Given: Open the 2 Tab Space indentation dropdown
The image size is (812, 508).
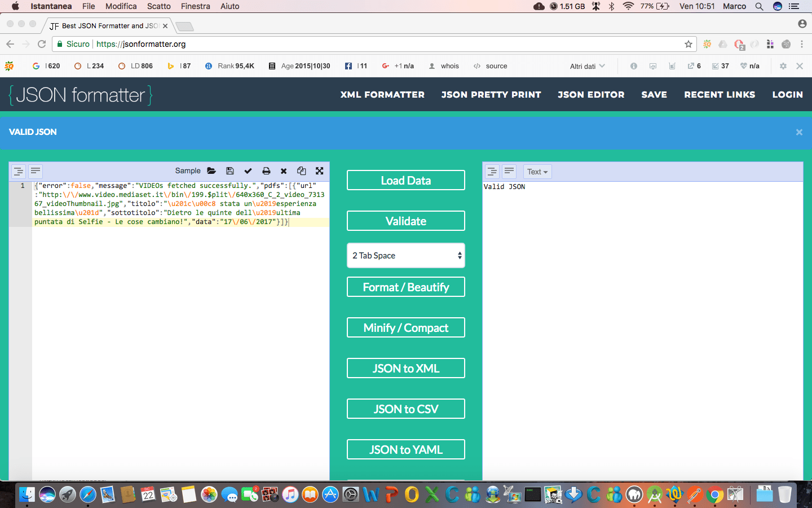Looking at the screenshot, I should pyautogui.click(x=405, y=255).
